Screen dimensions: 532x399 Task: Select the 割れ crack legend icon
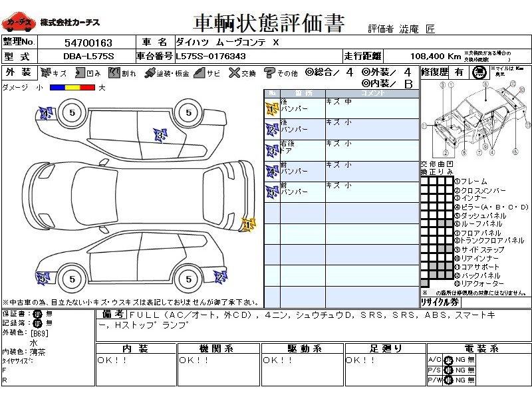click(x=114, y=72)
